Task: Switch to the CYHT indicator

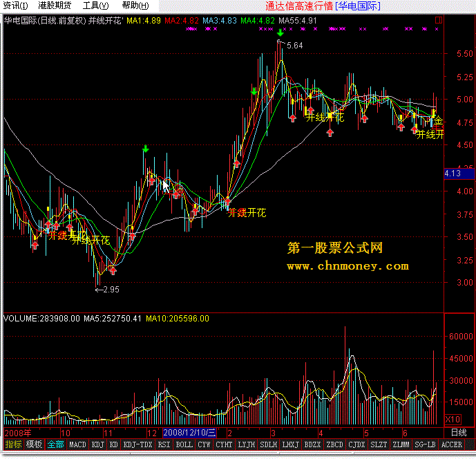Action: [x=224, y=444]
